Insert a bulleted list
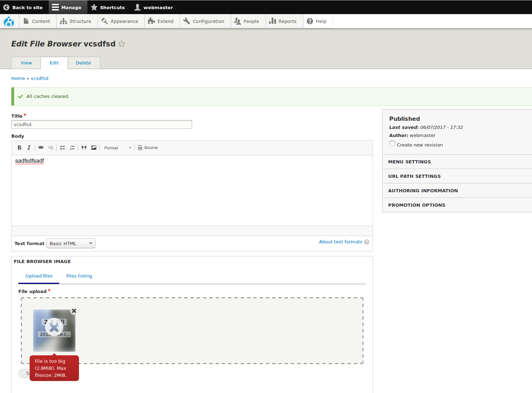This screenshot has width=532, height=393. coord(62,148)
